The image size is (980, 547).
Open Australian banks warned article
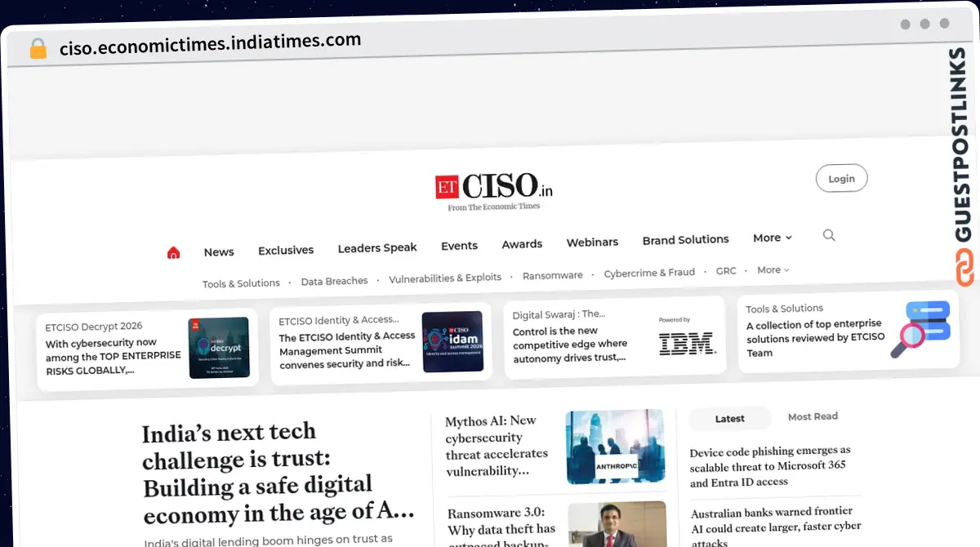coord(776,527)
